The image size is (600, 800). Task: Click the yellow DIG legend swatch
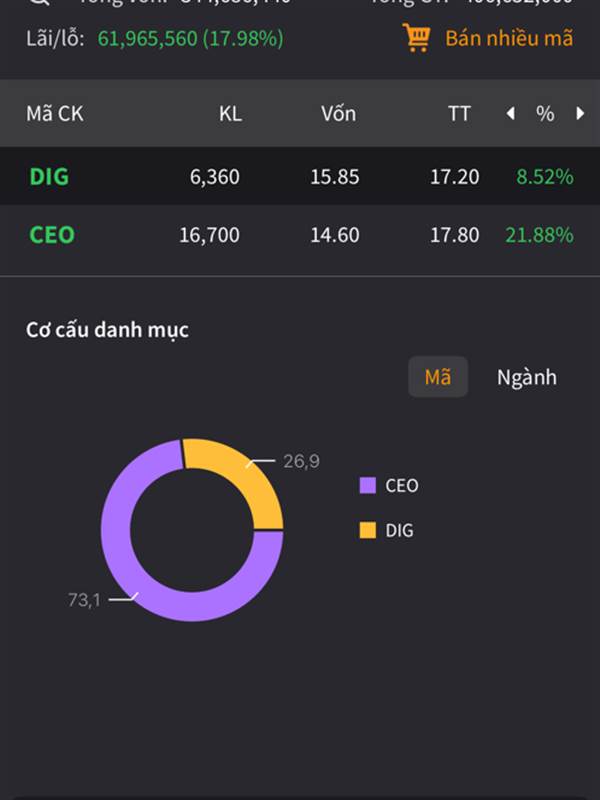(x=368, y=530)
